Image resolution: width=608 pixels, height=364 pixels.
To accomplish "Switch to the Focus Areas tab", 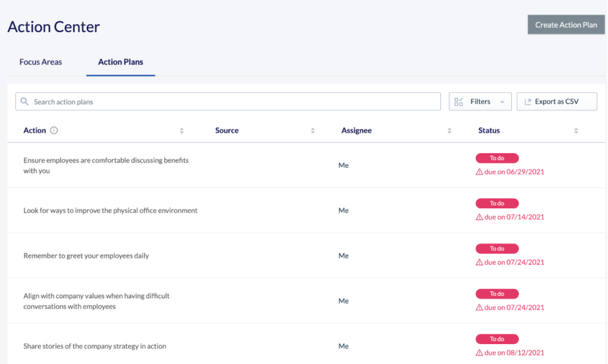I will click(41, 62).
